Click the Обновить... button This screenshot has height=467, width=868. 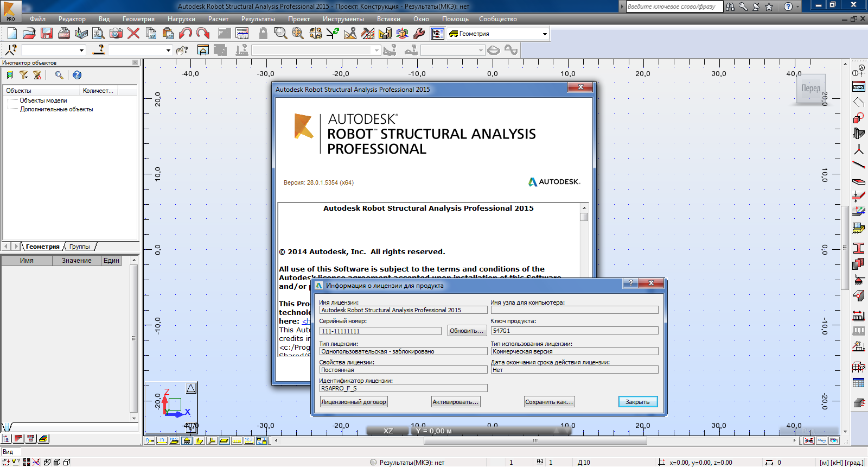coord(467,331)
